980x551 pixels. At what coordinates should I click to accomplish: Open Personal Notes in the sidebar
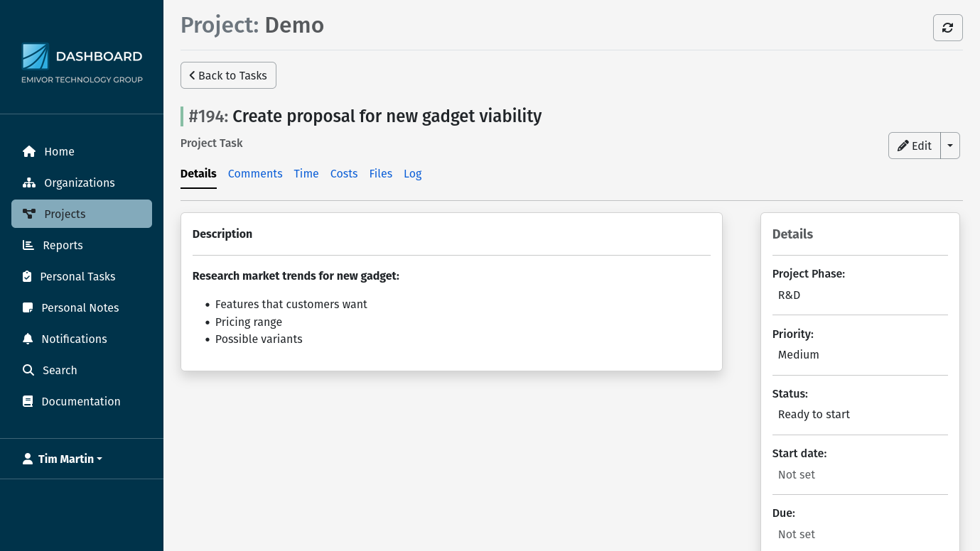82,307
